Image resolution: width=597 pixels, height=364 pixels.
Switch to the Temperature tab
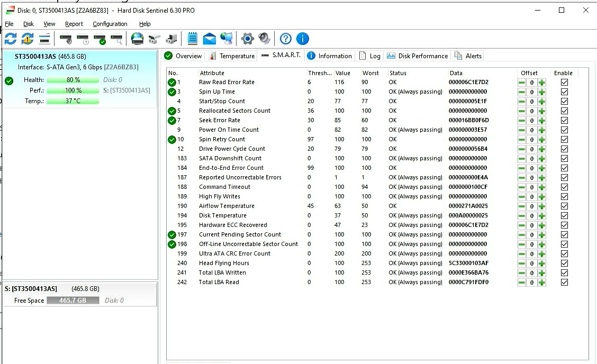[x=232, y=56]
